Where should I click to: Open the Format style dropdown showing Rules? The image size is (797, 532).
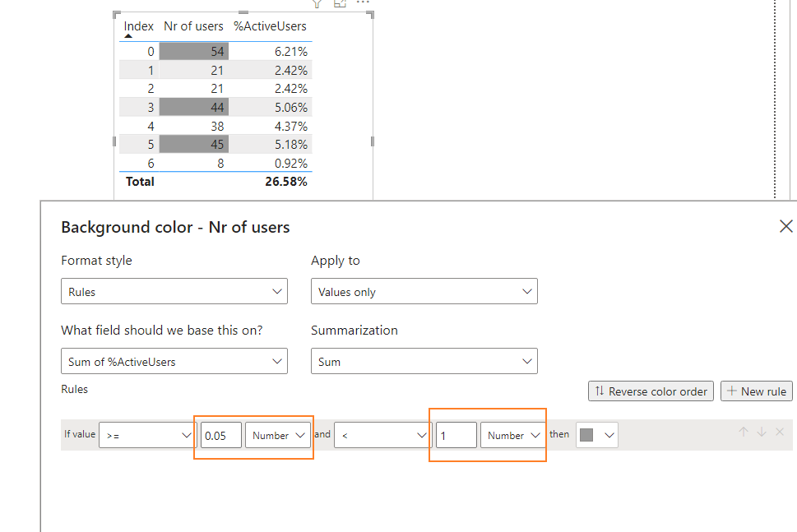tap(174, 291)
